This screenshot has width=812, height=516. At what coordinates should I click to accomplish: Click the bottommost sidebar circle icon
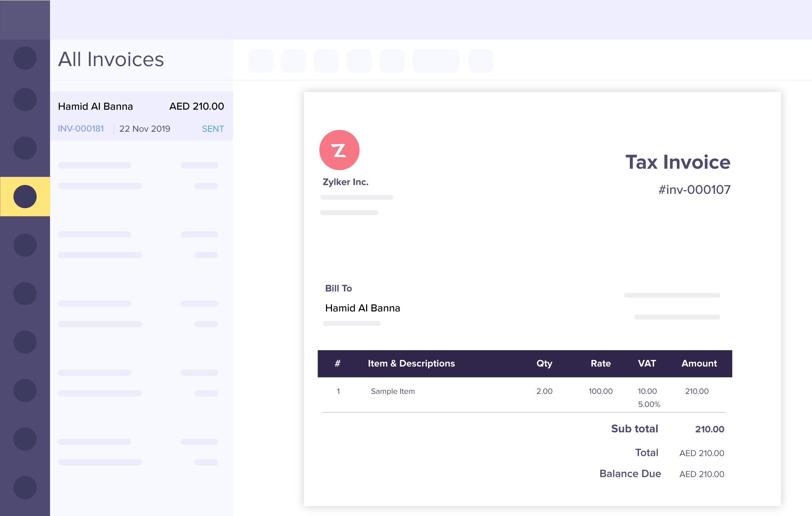click(25, 488)
